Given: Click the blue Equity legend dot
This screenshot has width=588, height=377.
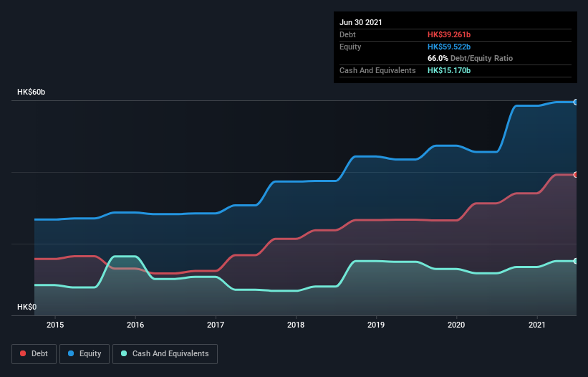Looking at the screenshot, I should click(71, 353).
